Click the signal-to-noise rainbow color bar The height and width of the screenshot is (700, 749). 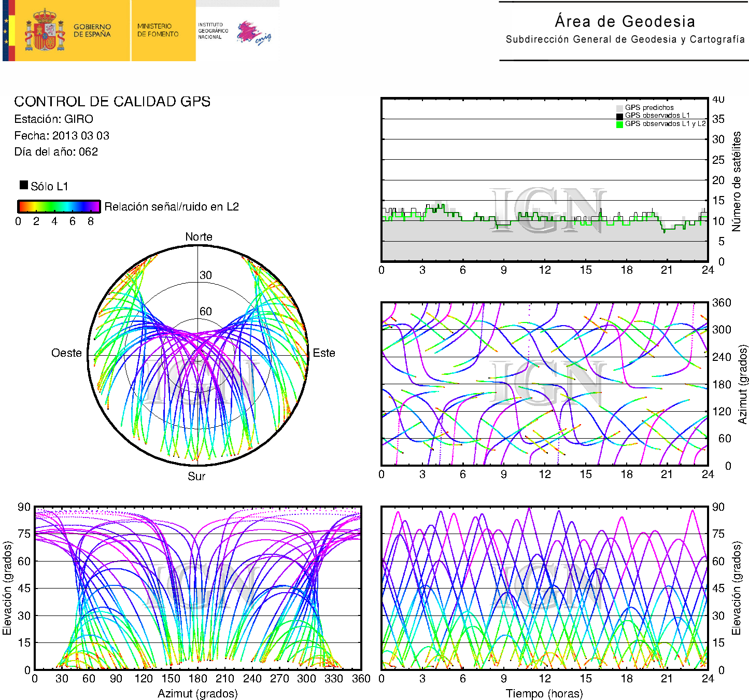point(59,206)
